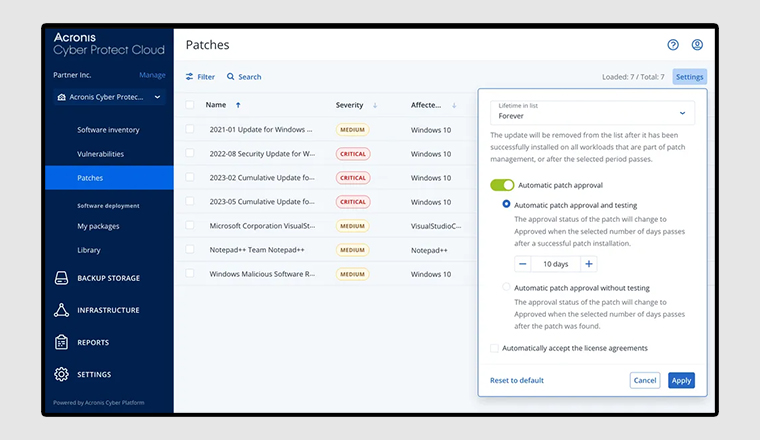Check the 2023-05 Cumulative Update row
The height and width of the screenshot is (440, 760).
coord(190,201)
